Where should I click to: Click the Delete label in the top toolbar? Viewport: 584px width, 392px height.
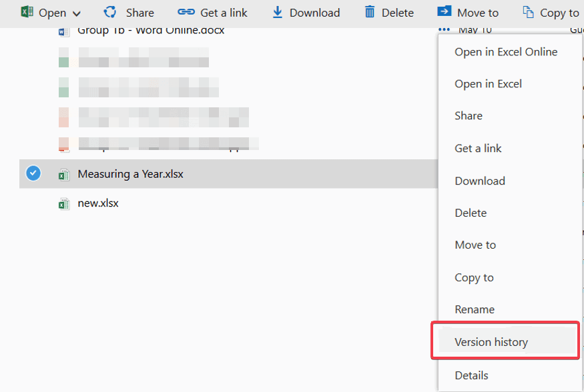[397, 13]
